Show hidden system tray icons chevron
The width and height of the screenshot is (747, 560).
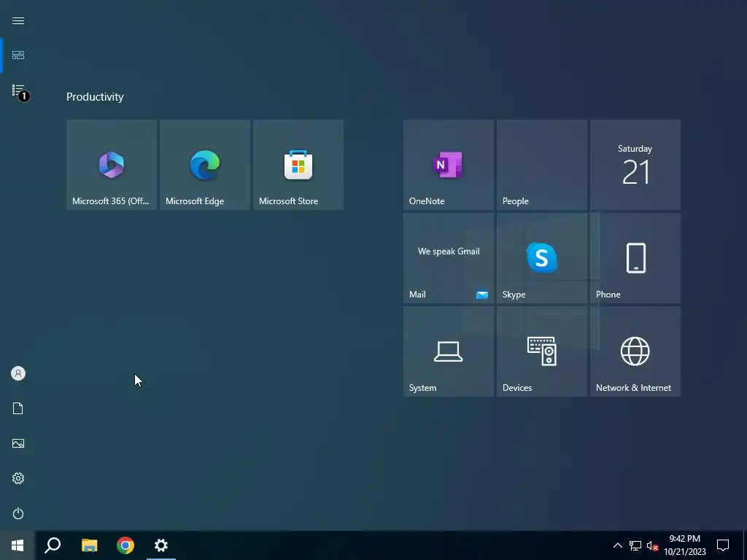click(x=617, y=545)
